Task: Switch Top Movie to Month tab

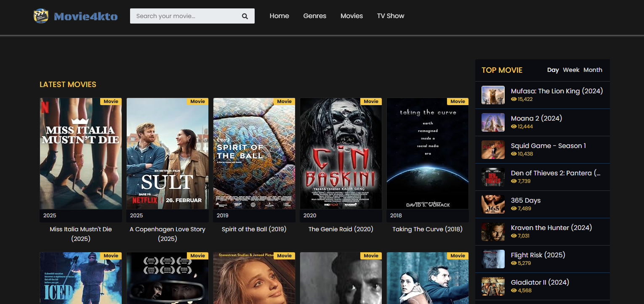Action: point(593,70)
